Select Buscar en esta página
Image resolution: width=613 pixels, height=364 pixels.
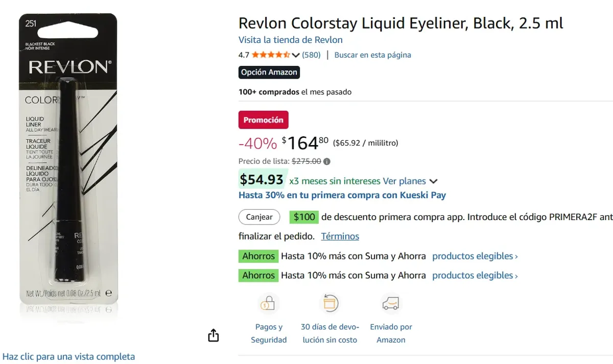click(372, 55)
